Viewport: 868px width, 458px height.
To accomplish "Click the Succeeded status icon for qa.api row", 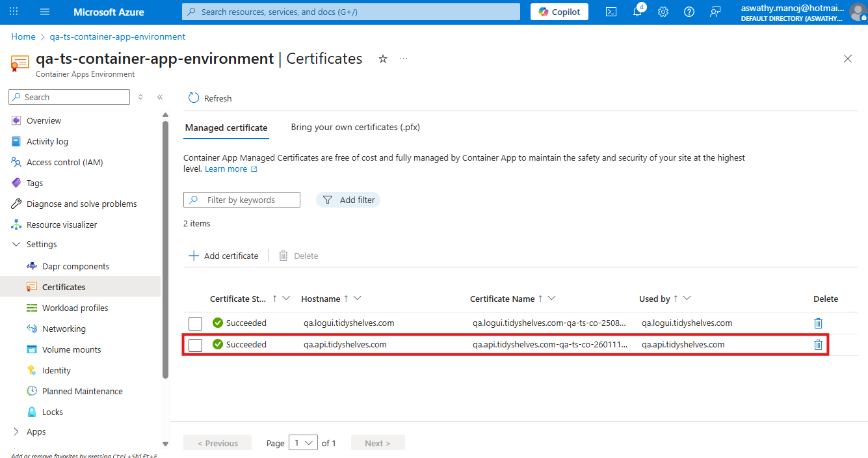I will point(218,344).
